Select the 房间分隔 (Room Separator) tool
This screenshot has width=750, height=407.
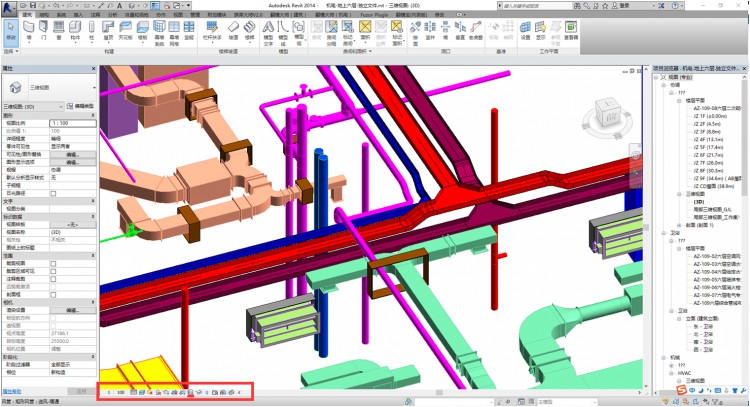pyautogui.click(x=331, y=33)
